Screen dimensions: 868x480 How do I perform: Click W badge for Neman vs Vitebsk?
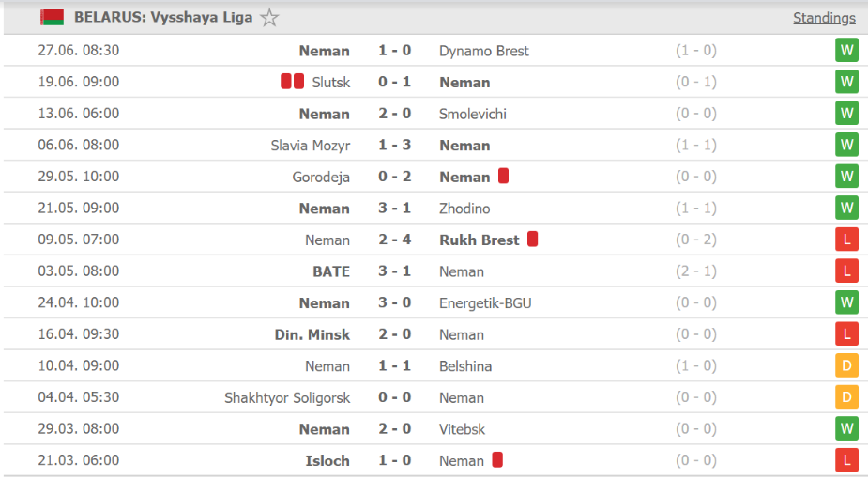pos(846,429)
